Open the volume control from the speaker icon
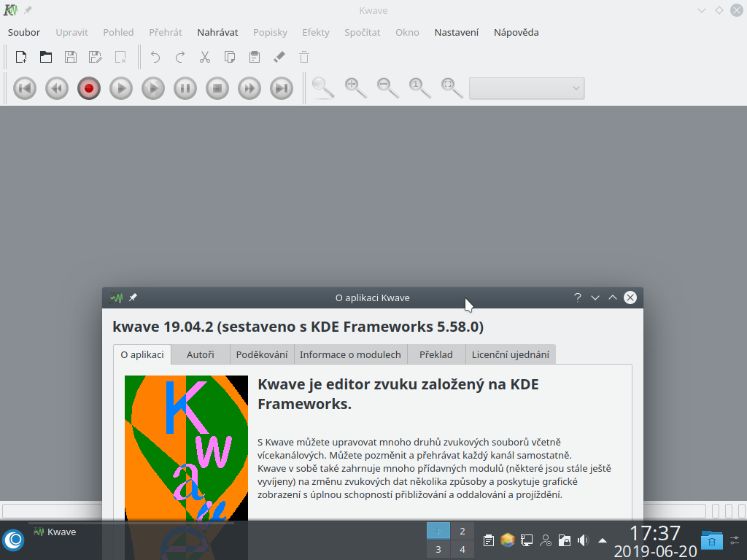The width and height of the screenshot is (747, 560). tap(582, 540)
